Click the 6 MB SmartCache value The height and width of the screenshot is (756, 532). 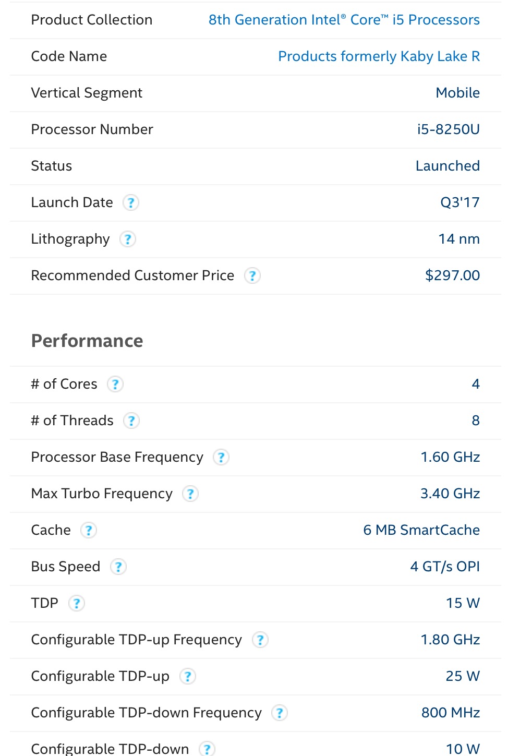coord(421,530)
